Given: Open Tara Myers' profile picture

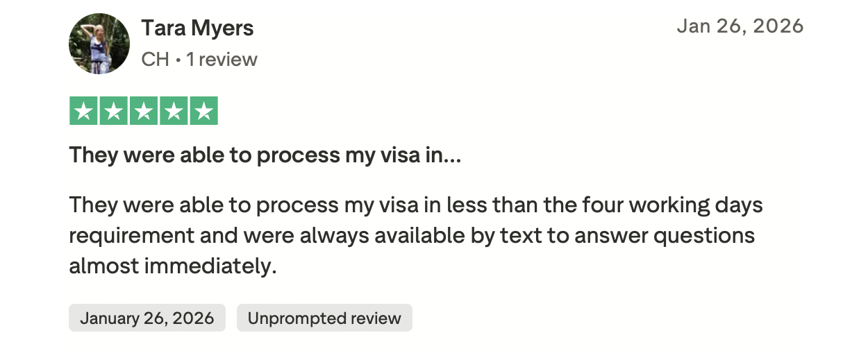Looking at the screenshot, I should pyautogui.click(x=99, y=44).
